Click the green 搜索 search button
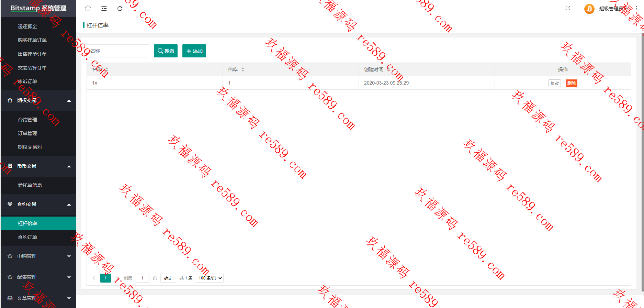The height and width of the screenshot is (308, 644). [x=166, y=51]
